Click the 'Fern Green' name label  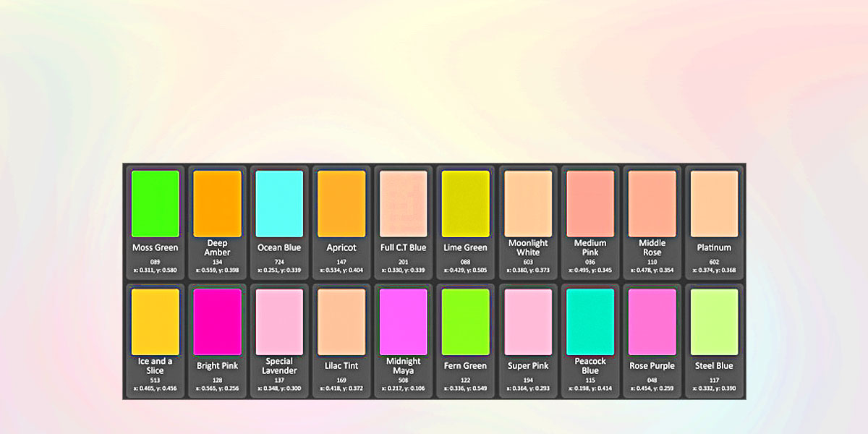point(465,366)
